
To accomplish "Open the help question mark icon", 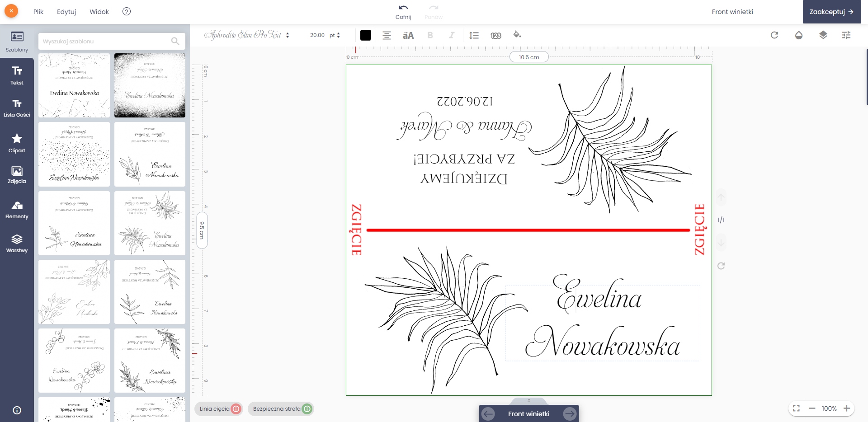I will coord(127,11).
